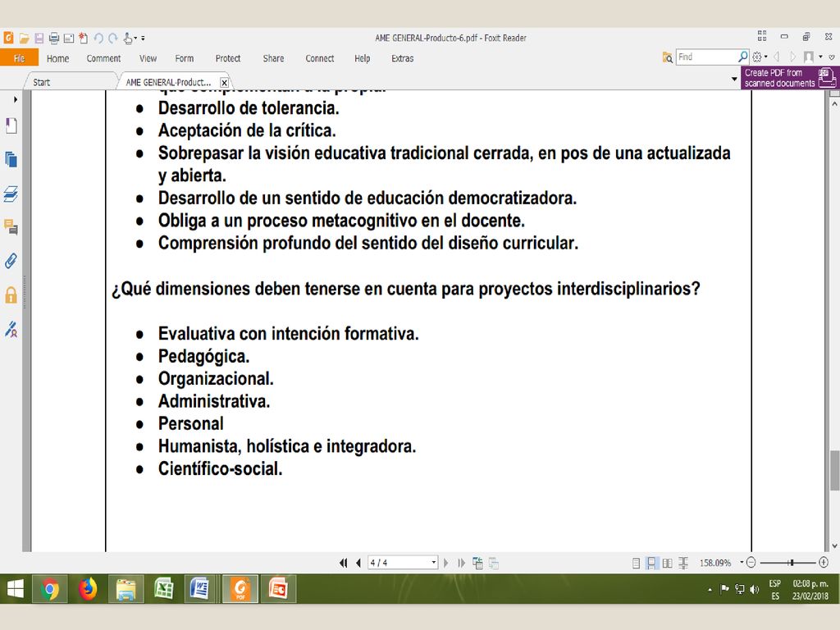Go to first page button
The height and width of the screenshot is (630, 840).
click(344, 563)
